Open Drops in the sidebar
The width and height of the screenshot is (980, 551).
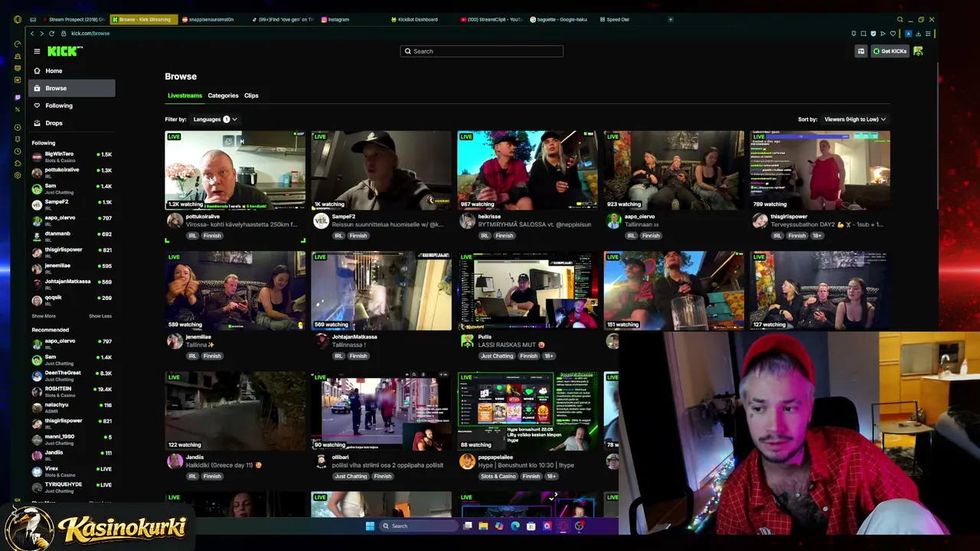pyautogui.click(x=72, y=123)
